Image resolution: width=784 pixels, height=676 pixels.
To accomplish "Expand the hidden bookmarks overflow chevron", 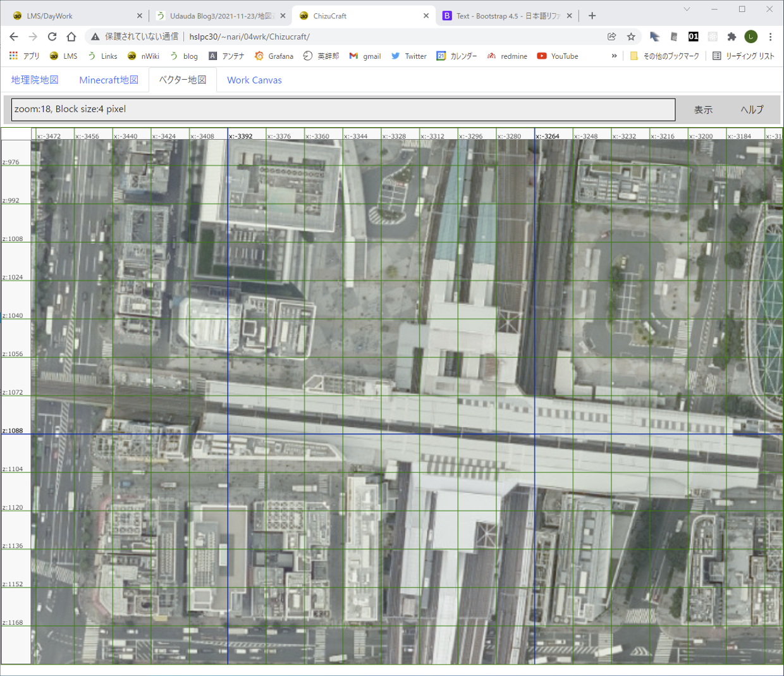I will [x=614, y=56].
